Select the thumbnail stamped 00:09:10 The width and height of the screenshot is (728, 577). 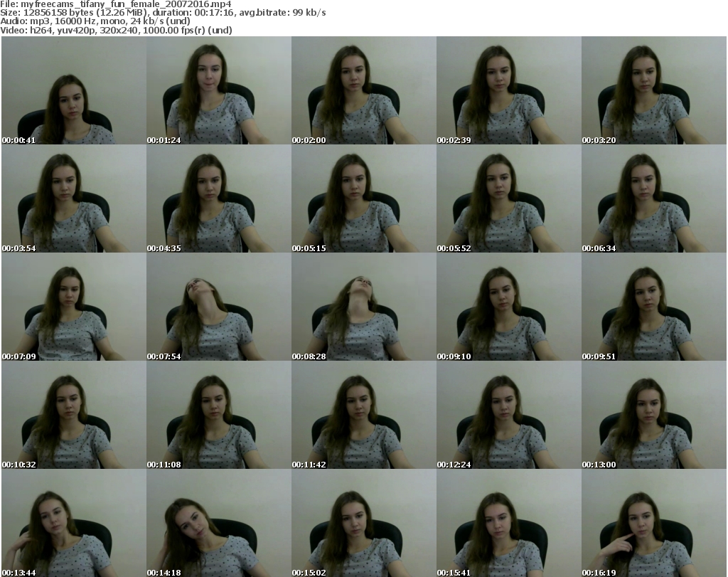[x=509, y=307]
